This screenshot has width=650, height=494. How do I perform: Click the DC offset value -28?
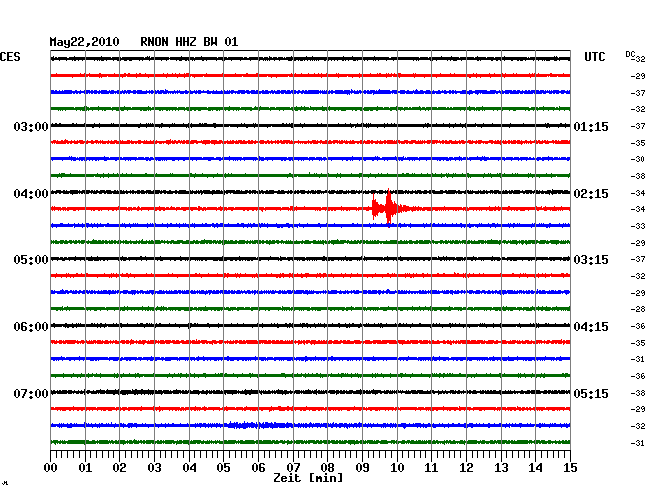click(x=638, y=309)
